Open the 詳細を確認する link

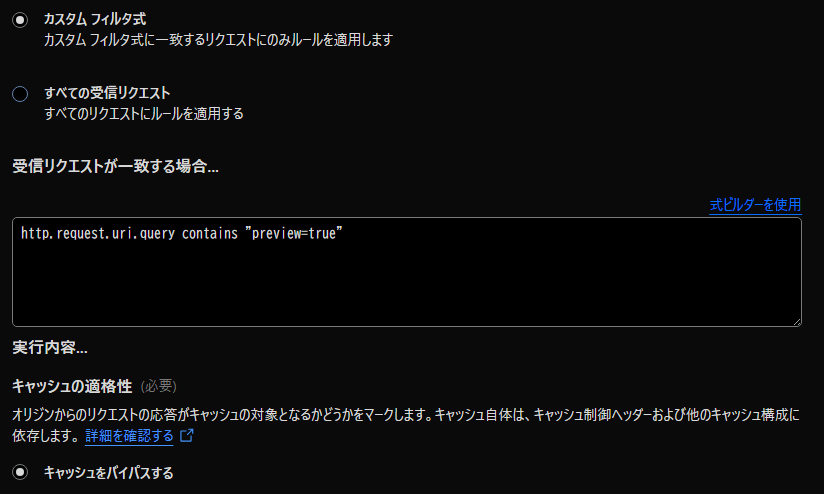pyautogui.click(x=130, y=436)
